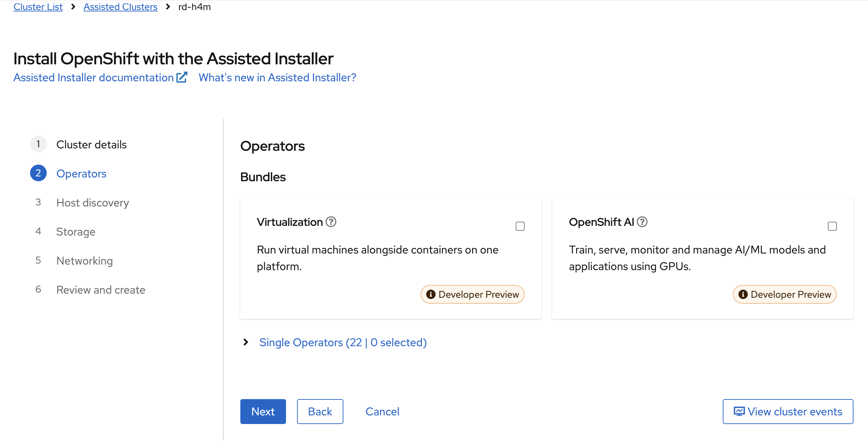Switch to the Host discovery step
The image size is (868, 442).
92,202
